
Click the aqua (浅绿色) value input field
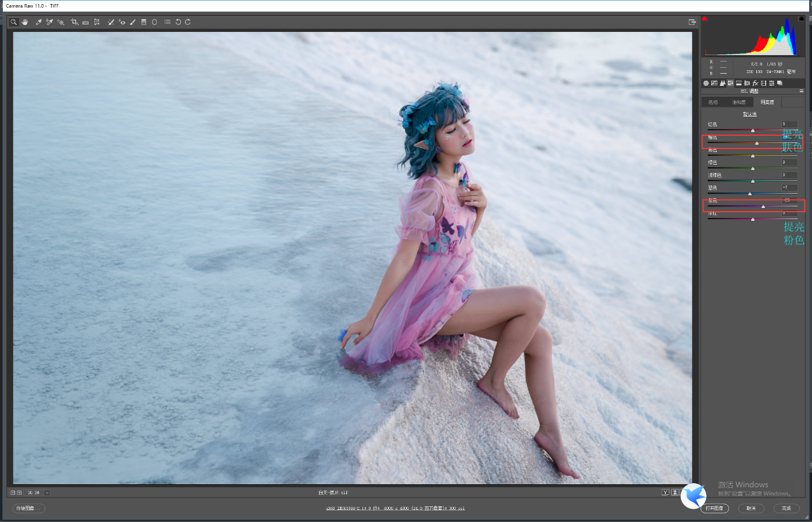point(789,175)
